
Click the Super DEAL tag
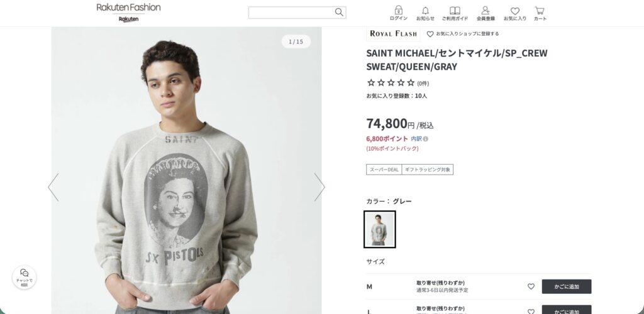pos(384,169)
